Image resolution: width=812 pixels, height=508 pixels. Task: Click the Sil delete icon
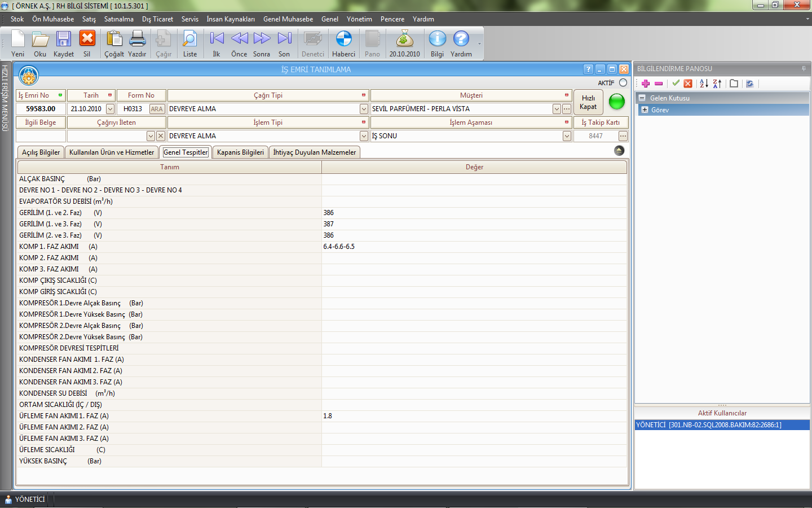pos(87,40)
